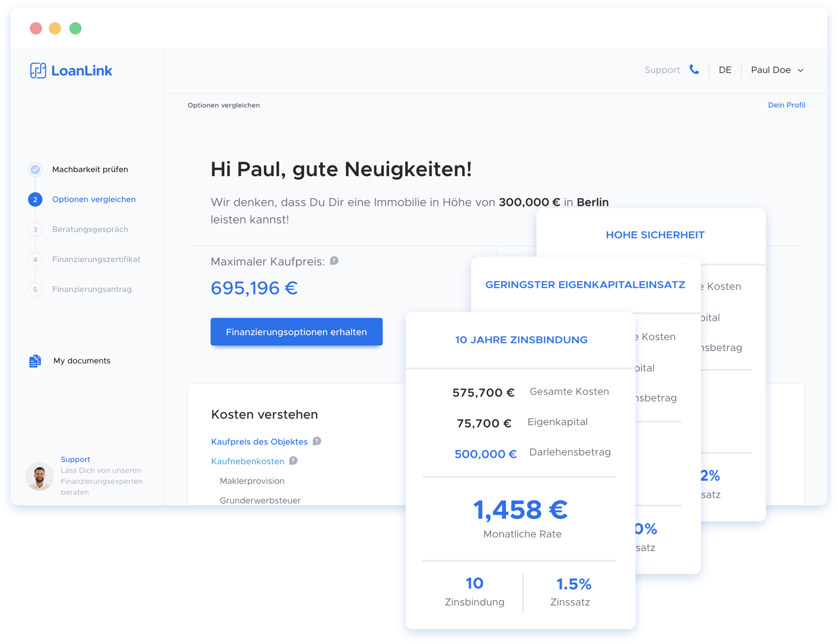Viewport: 838px width, 644px height.
Task: Select step 2 circle Optionen vergleichen
Action: click(x=36, y=200)
